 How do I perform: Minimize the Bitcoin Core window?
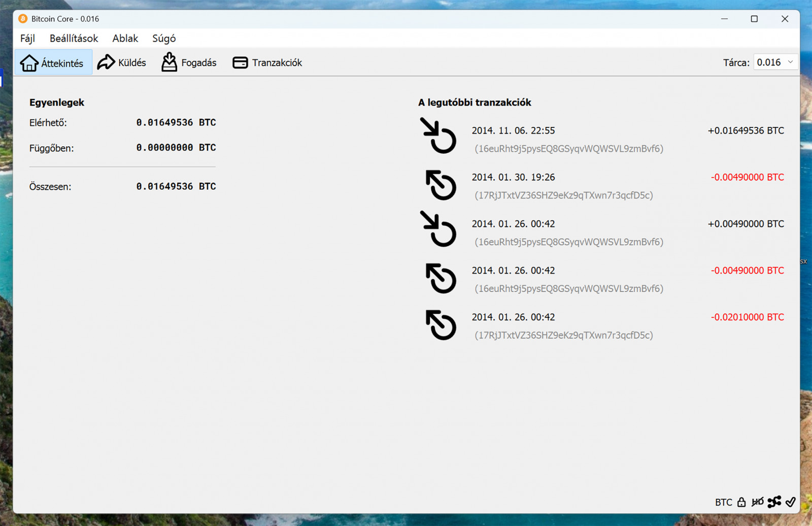725,19
